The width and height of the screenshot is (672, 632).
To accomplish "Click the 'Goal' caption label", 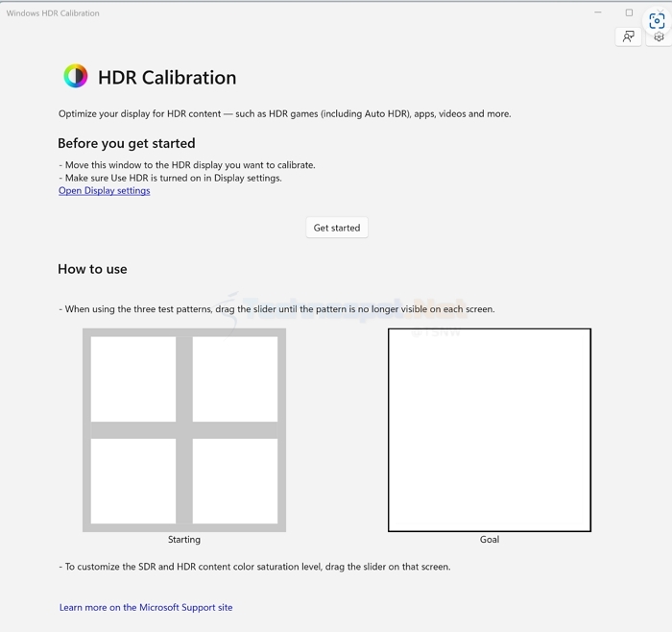I will (490, 540).
